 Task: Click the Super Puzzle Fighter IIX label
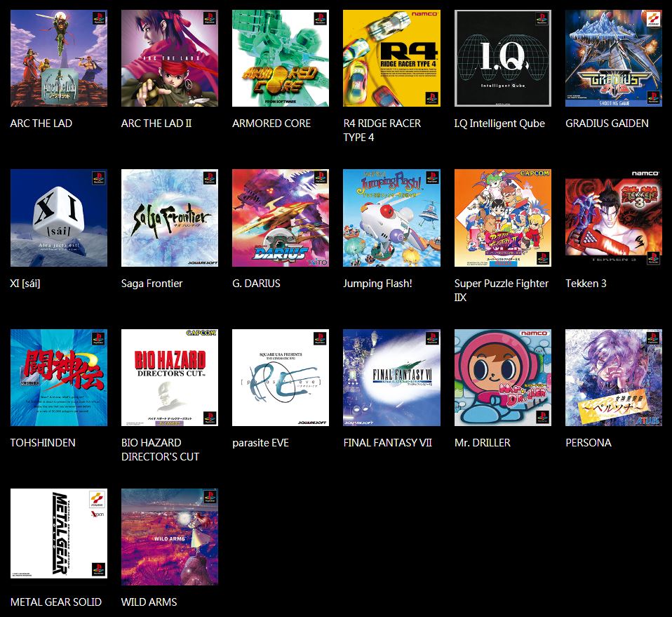502,289
